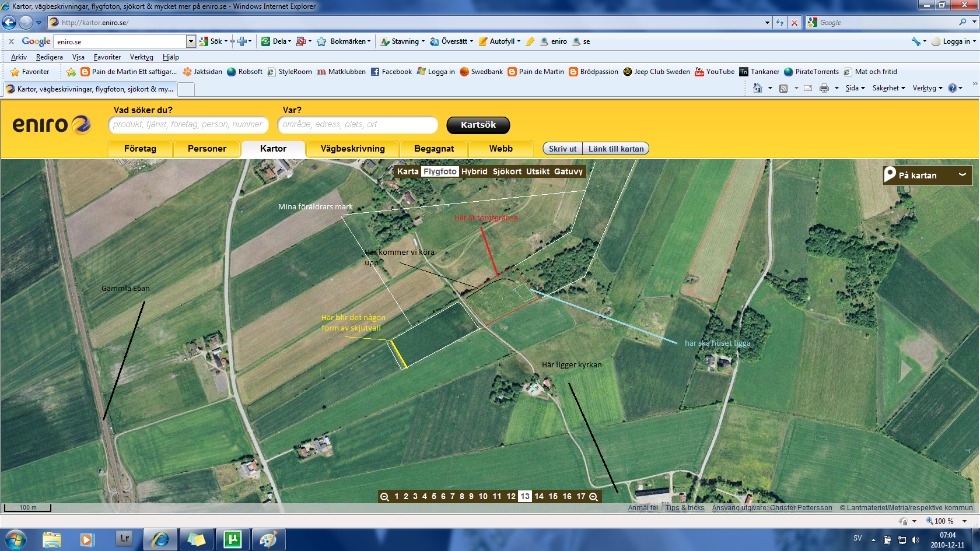
Task: Click the printer icon in command bar
Action: point(824,88)
